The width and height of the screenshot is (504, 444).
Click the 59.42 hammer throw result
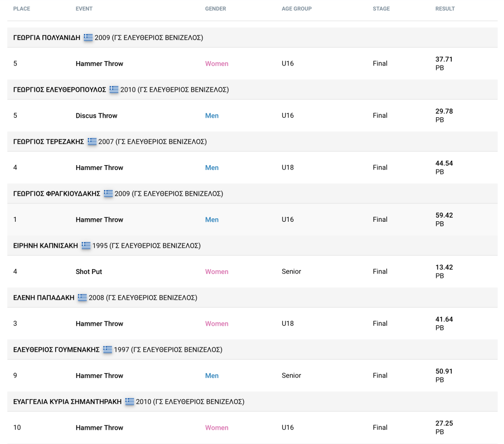point(444,215)
